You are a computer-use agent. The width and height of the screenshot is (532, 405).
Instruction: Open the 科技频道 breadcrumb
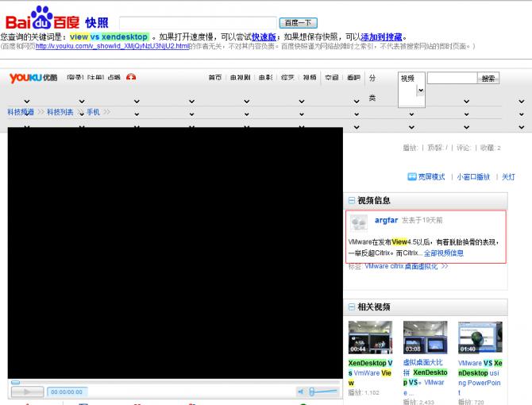click(21, 112)
